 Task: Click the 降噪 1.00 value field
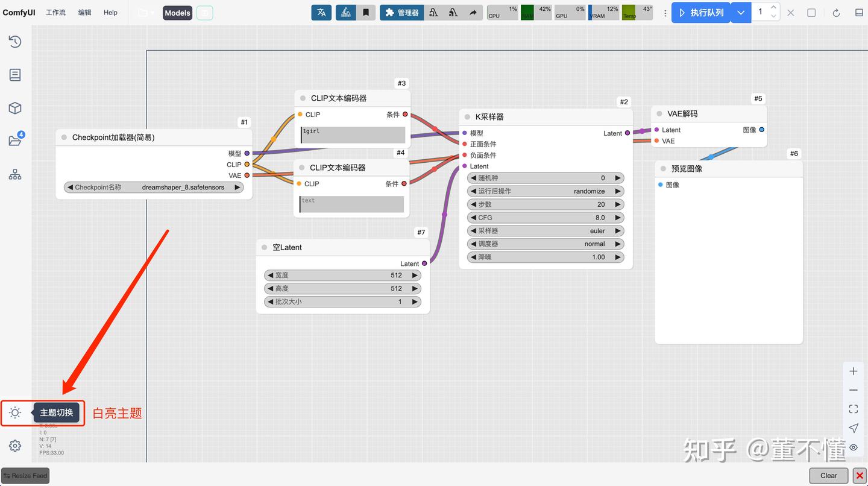point(546,257)
